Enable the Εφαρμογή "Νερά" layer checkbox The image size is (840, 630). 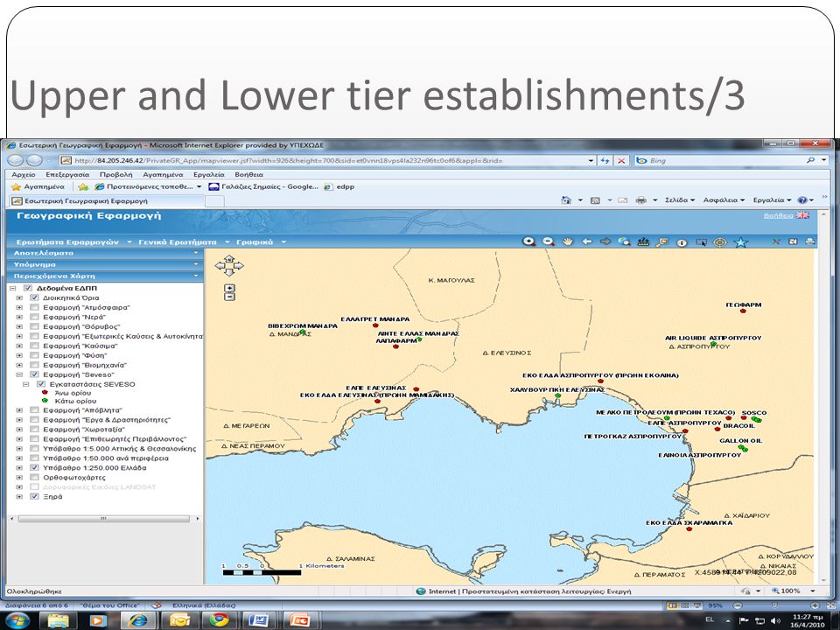34,317
